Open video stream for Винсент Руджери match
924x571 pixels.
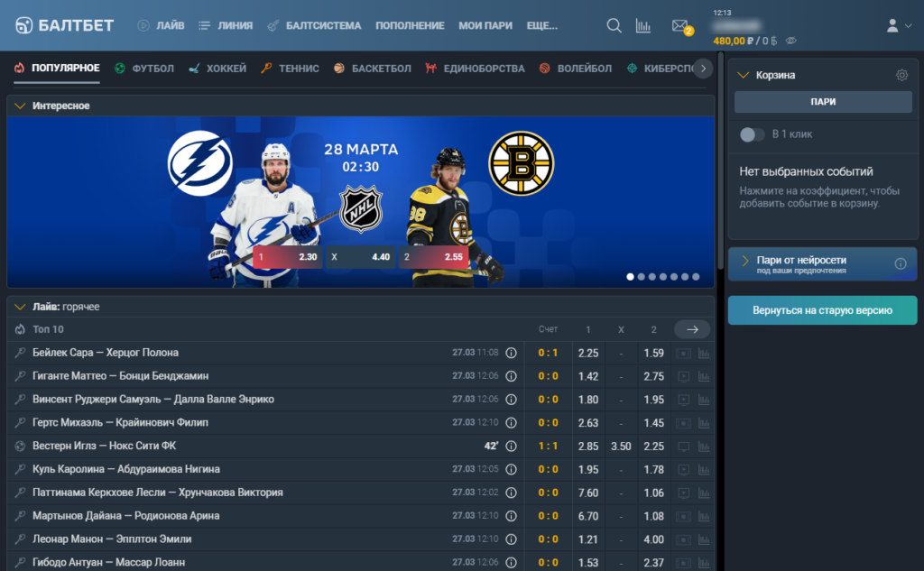684,400
